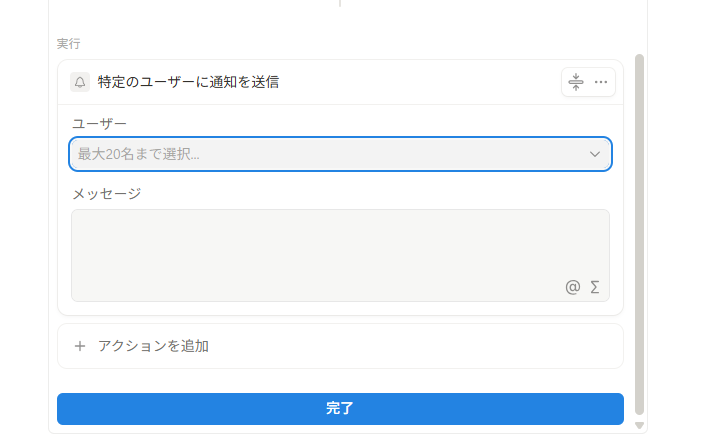Open the 最大20名まで選択 user selector
Image resolution: width=703 pixels, height=440 pixels.
pos(340,154)
